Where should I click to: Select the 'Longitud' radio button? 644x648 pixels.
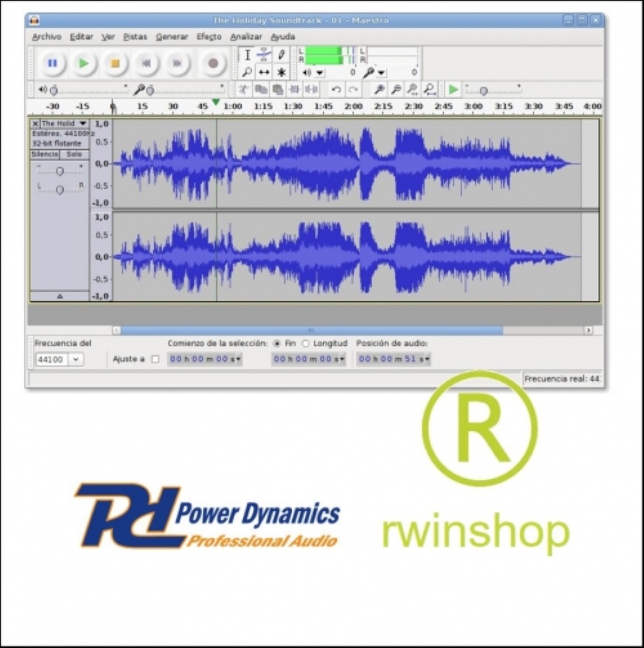coord(305,344)
